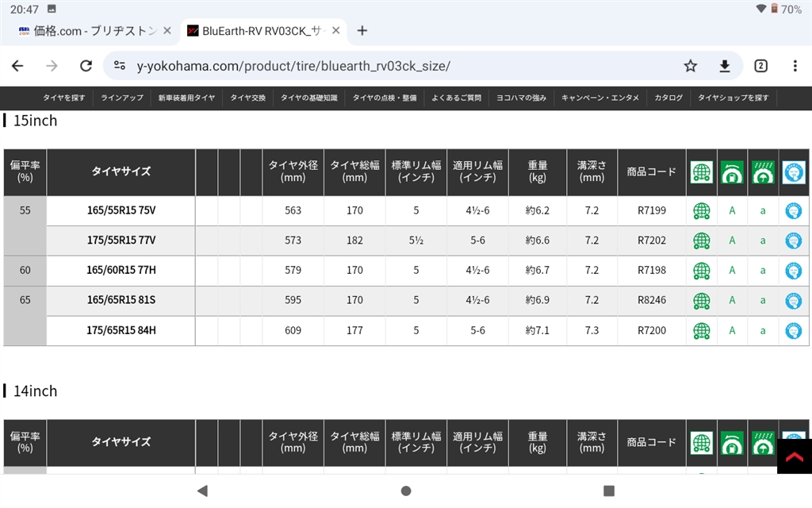Open キャンペーン・エンタメ menu item

pos(600,98)
